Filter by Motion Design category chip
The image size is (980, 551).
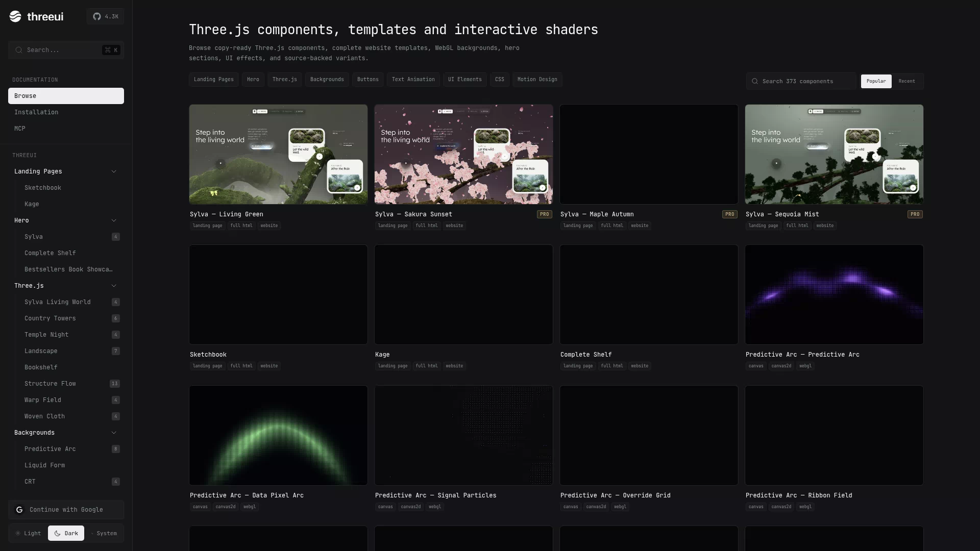coord(537,80)
